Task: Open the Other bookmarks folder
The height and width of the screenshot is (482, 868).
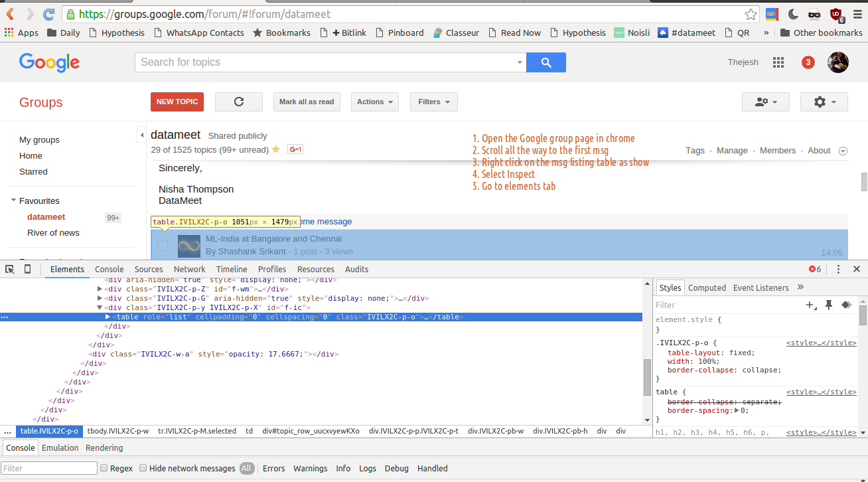Action: [x=821, y=33]
